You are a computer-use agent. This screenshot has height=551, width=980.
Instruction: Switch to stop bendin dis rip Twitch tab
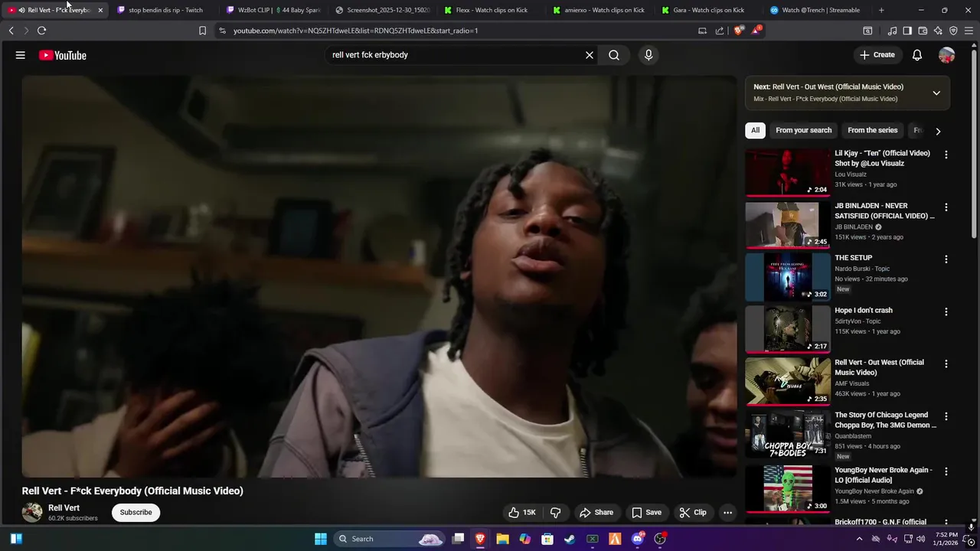165,10
